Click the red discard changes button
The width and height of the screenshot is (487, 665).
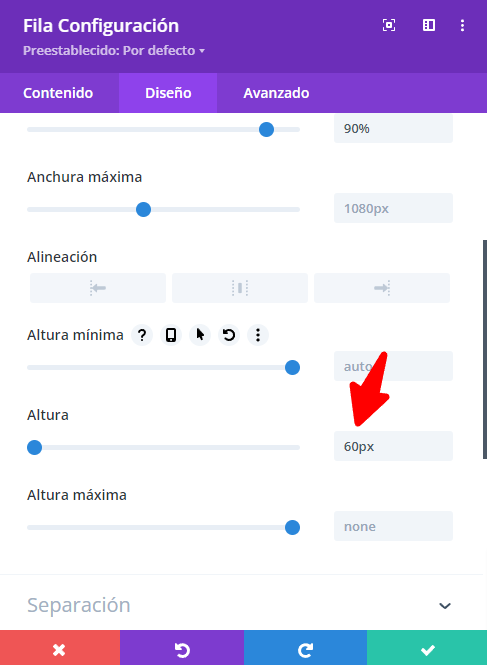[x=60, y=650]
